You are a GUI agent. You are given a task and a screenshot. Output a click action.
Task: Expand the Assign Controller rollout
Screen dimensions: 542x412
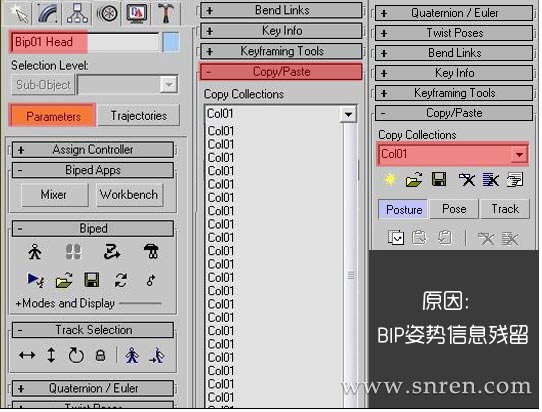coord(93,150)
